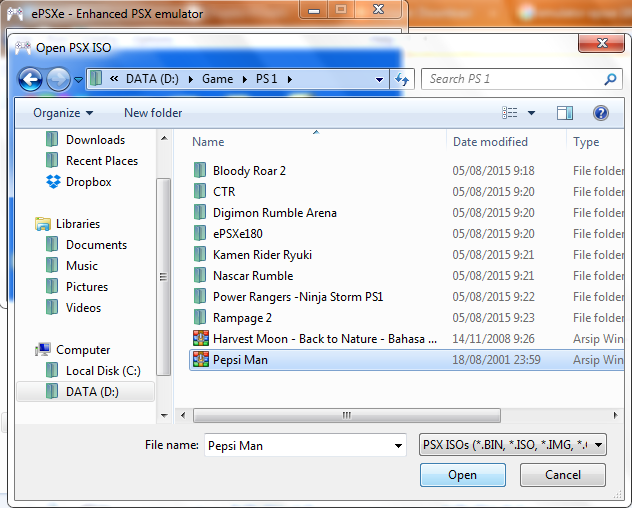Screen dimensions: 632x508
Task: Click the Open button
Action: coord(463,475)
